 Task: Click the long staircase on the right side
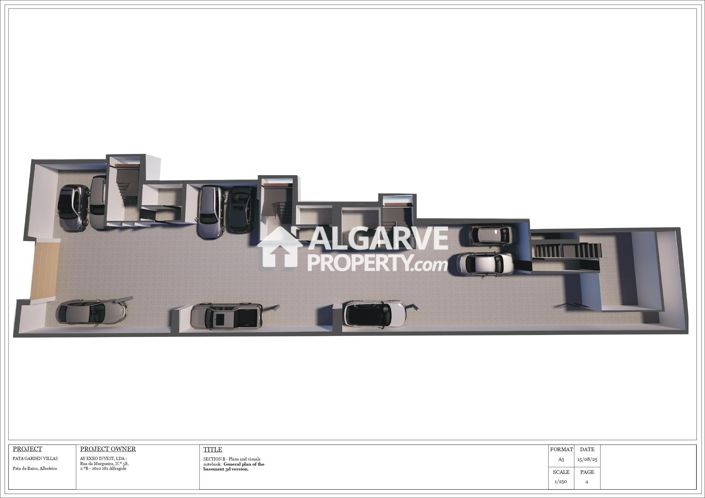click(566, 251)
